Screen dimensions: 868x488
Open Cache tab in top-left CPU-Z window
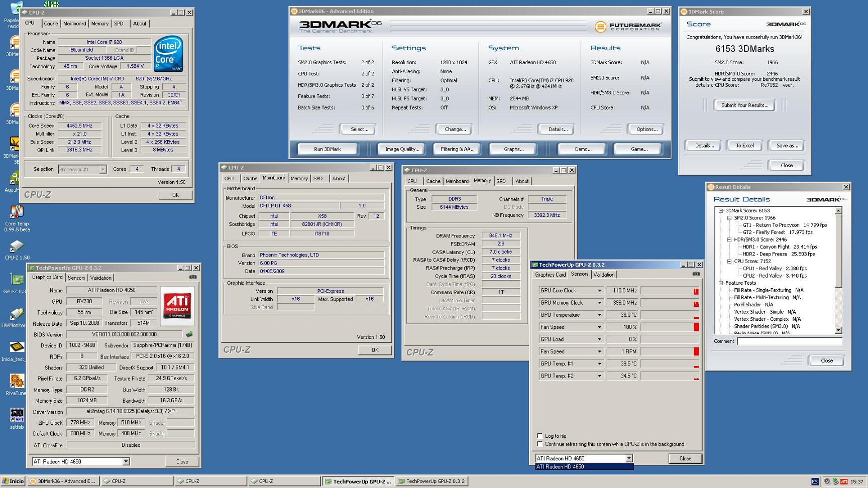click(51, 24)
